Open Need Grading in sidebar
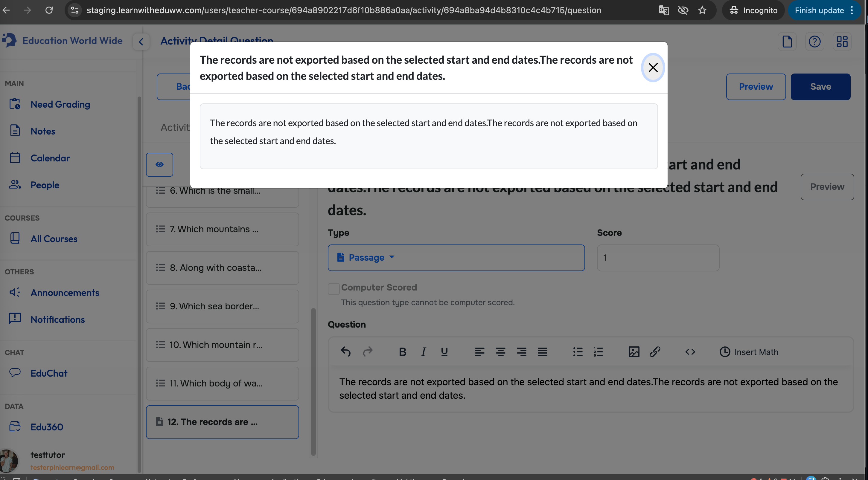Image resolution: width=868 pixels, height=480 pixels. pos(60,104)
